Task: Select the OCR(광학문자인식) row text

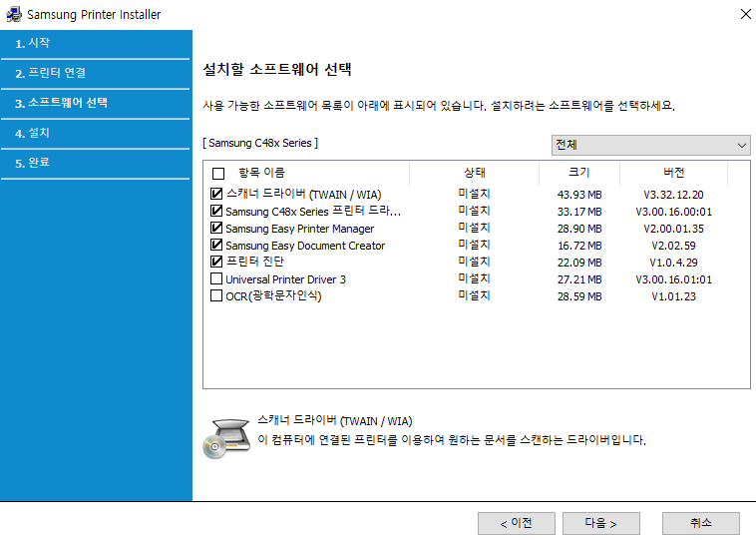Action: point(273,295)
